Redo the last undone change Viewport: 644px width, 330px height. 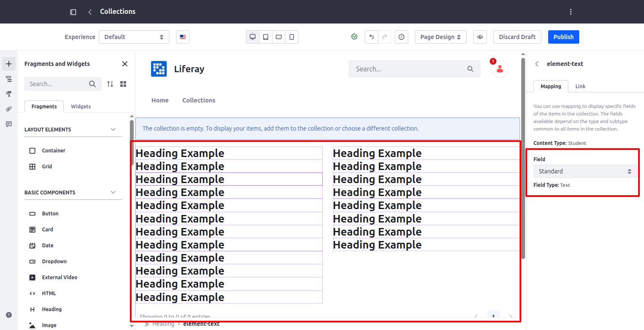[385, 37]
